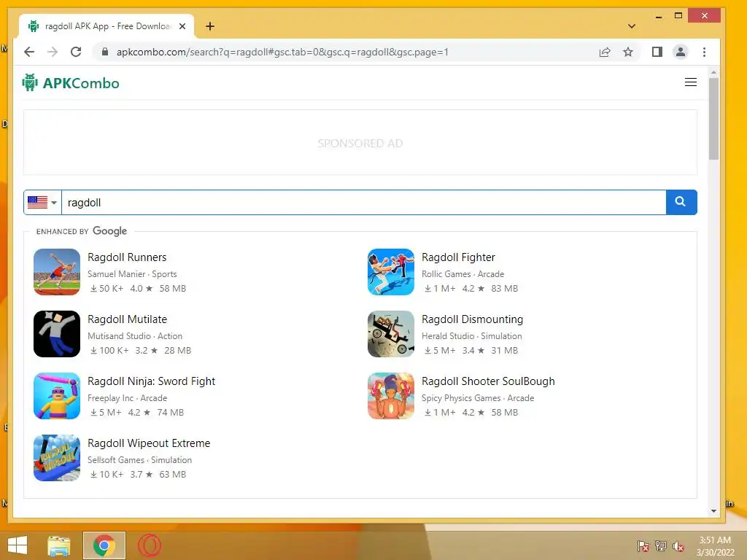747x560 pixels.
Task: Expand the tab search chevron
Action: coord(632,26)
